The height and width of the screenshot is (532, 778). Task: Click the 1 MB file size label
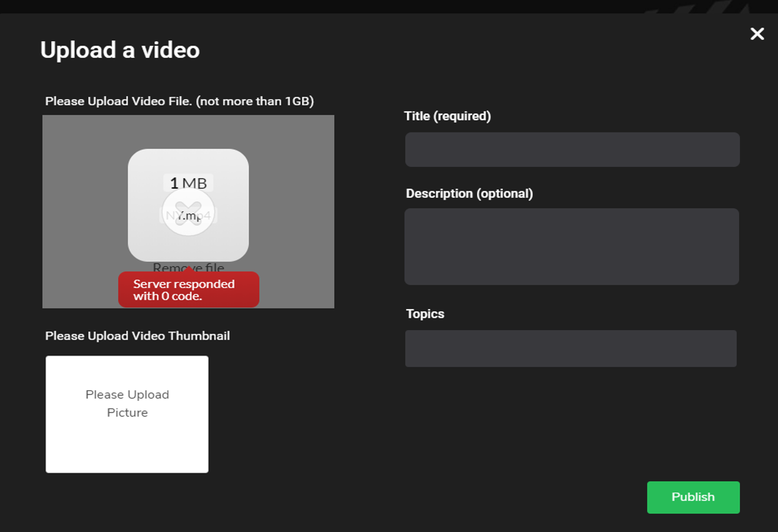point(188,183)
